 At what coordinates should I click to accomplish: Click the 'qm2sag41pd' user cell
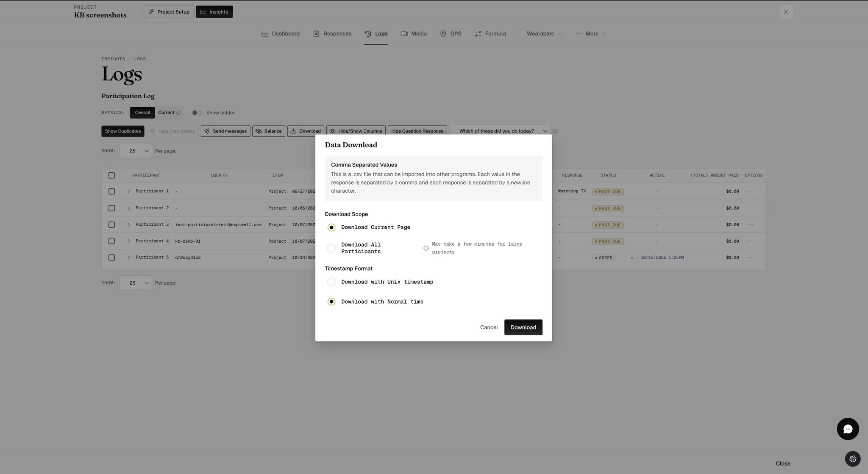click(188, 258)
